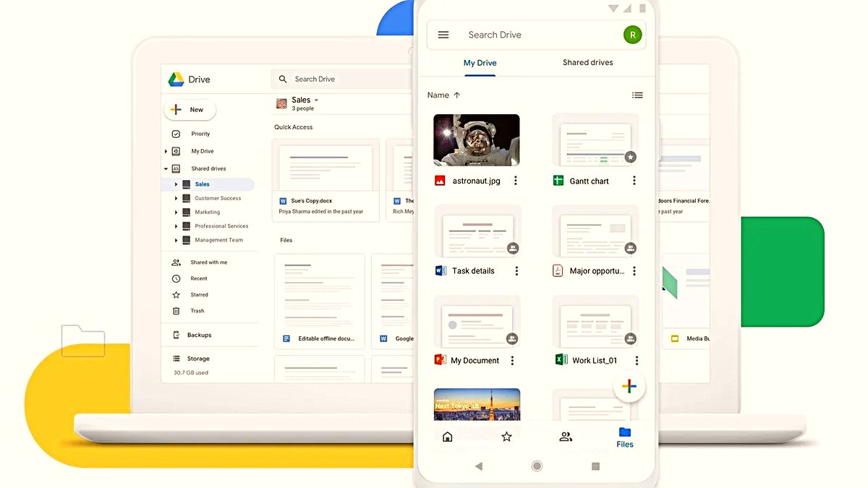The width and height of the screenshot is (868, 488).
Task: Open Backups in laptop sidebar
Action: click(199, 335)
